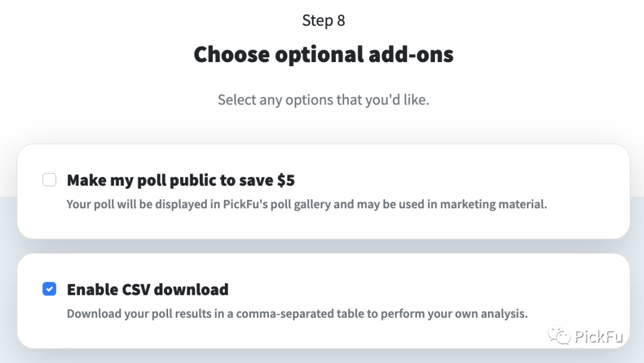Click the 'Select any options that you'd like' subtitle
The height and width of the screenshot is (363, 644).
pos(323,100)
